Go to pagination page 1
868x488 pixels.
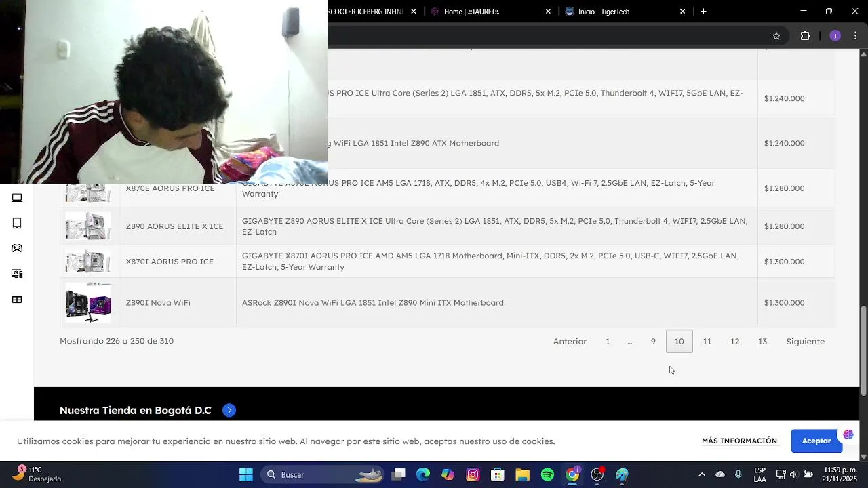tap(608, 342)
